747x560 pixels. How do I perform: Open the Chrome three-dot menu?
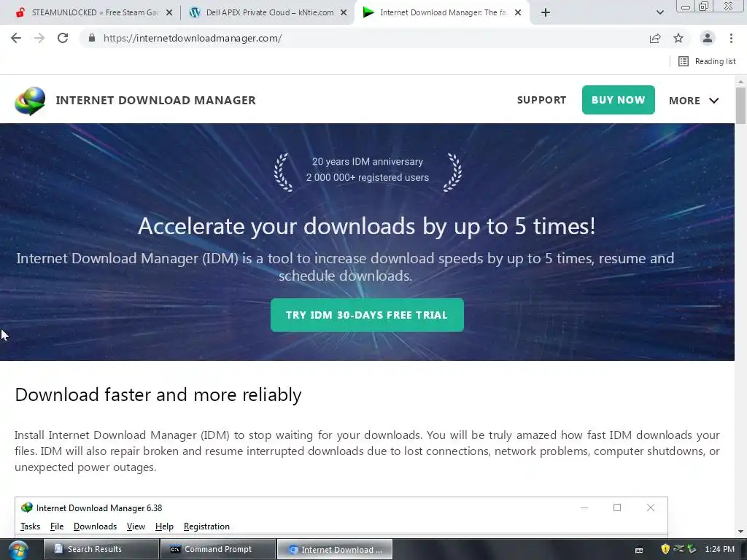(731, 38)
